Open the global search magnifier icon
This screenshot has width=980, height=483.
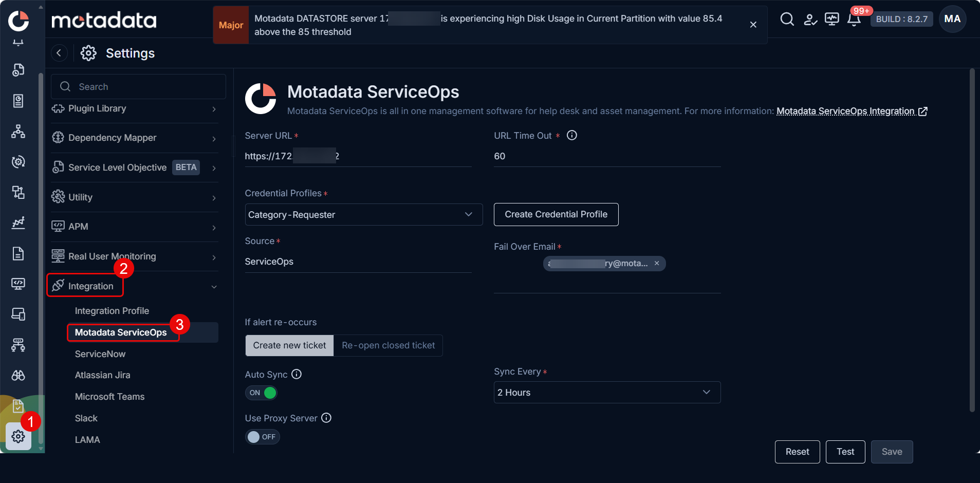pyautogui.click(x=787, y=20)
